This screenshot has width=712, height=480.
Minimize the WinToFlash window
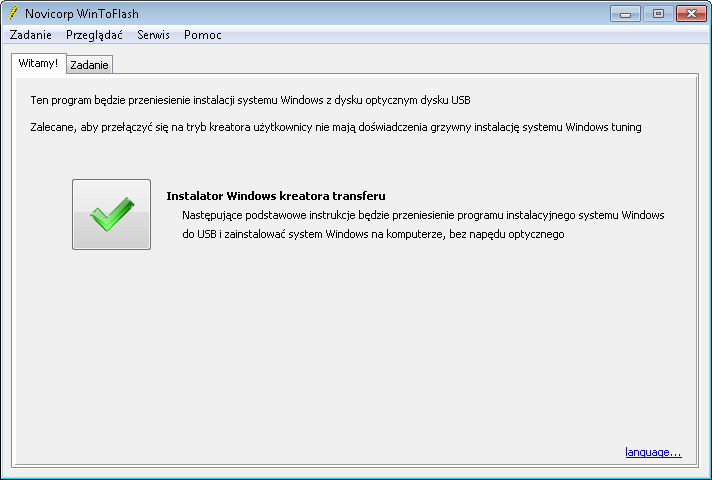tap(625, 14)
